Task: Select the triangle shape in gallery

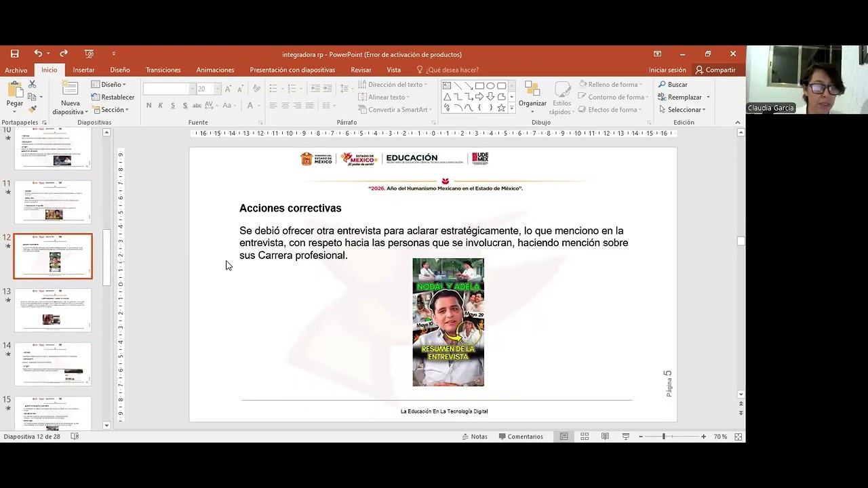Action: coord(447,97)
